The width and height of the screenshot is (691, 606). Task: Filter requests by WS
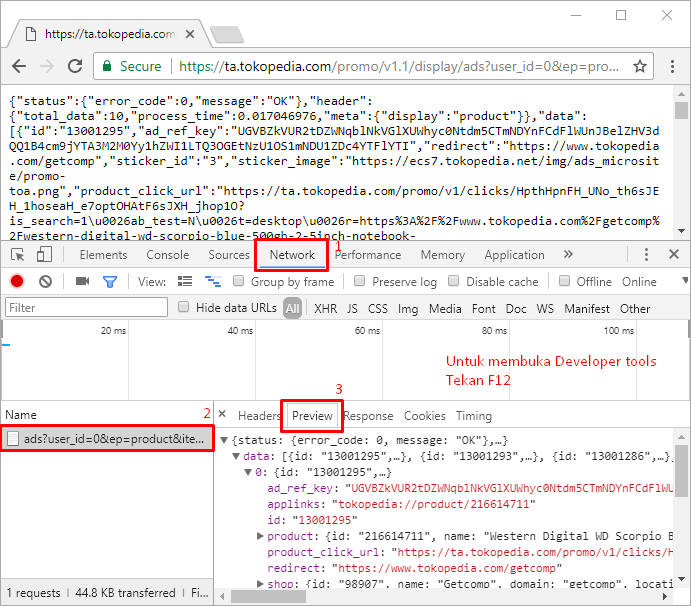[x=545, y=308]
